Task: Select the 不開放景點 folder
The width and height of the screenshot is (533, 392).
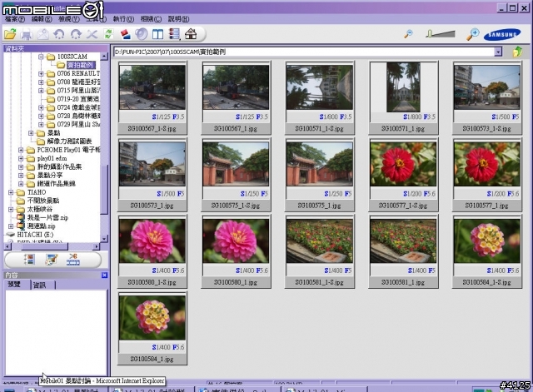Action: tap(42, 201)
